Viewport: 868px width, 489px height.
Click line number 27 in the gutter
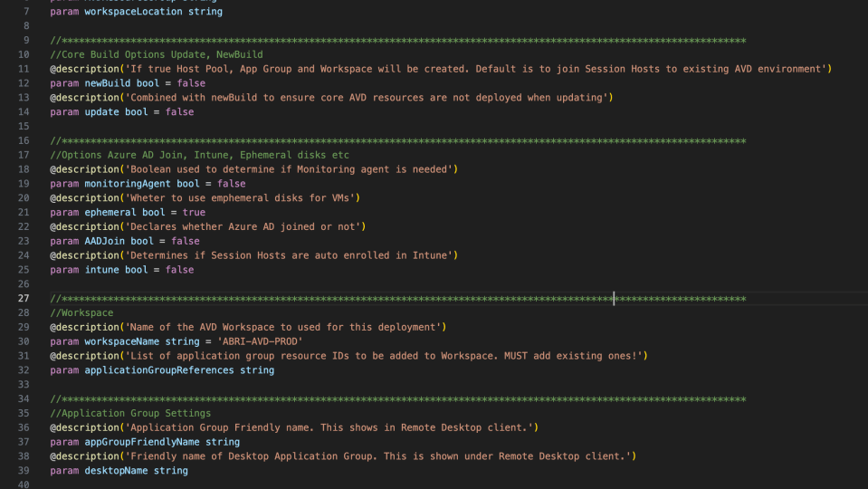[x=24, y=299]
